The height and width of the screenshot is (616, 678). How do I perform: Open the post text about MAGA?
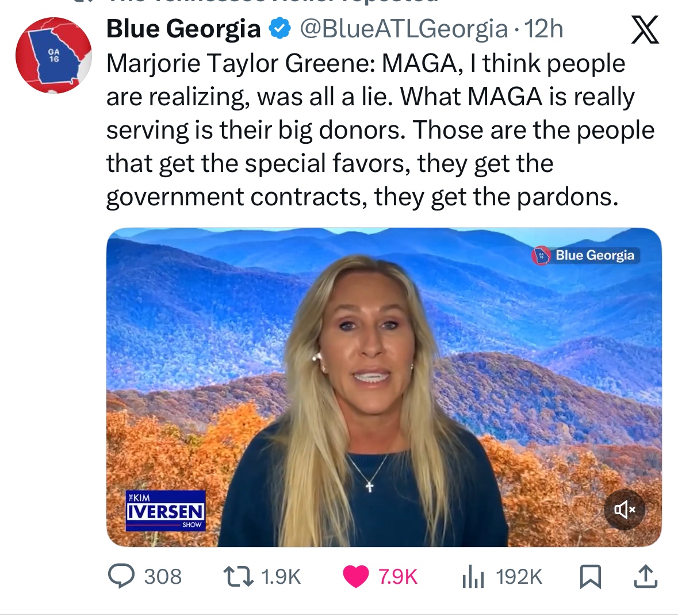pos(381,130)
